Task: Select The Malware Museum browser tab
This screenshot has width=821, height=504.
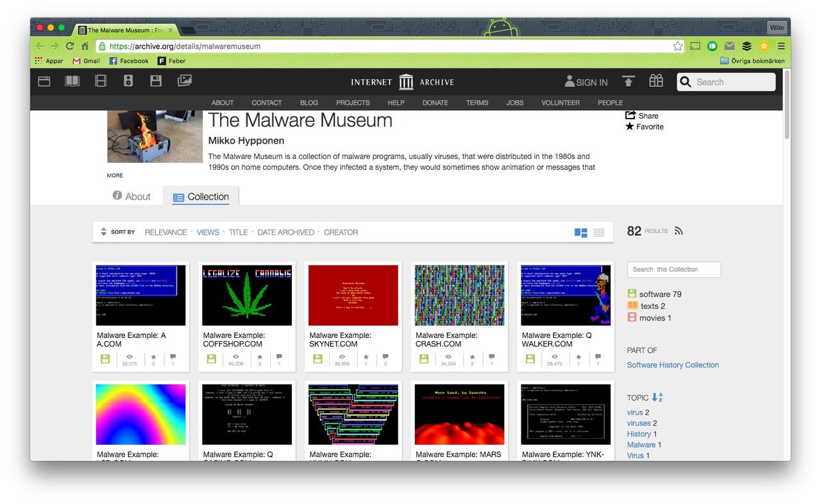Action: 126,30
